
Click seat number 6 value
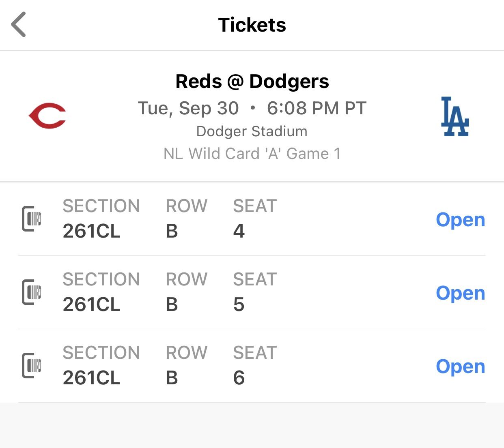pos(239,378)
